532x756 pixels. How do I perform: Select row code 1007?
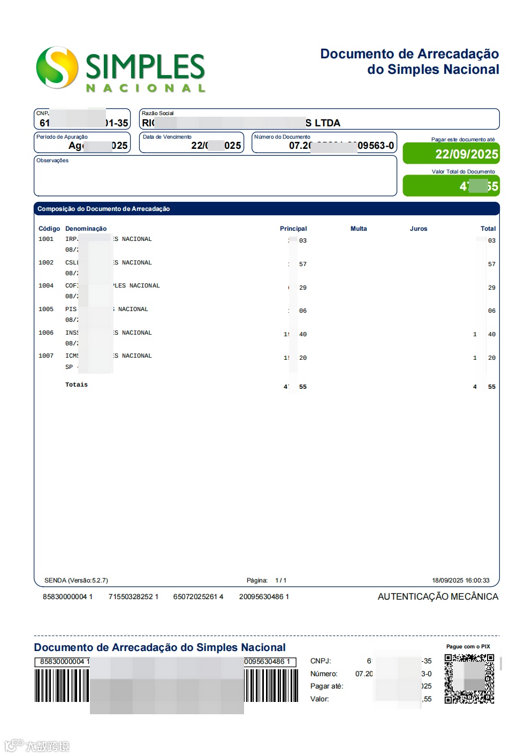coord(46,356)
